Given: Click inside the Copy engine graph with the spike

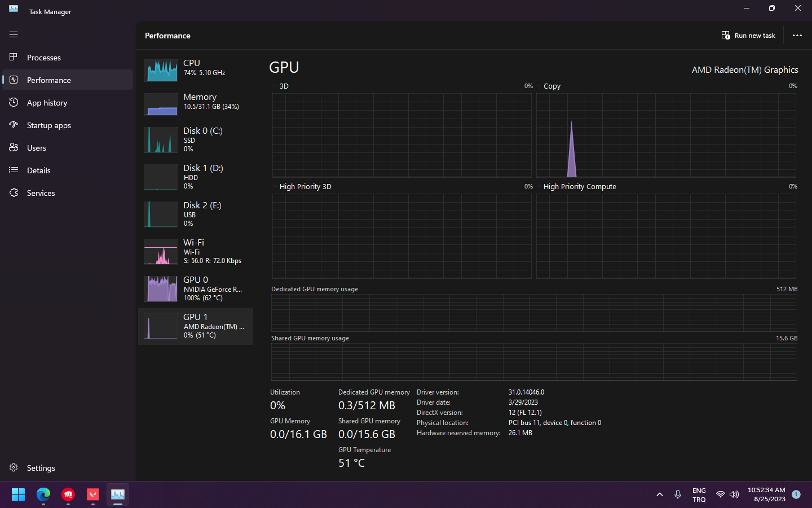Looking at the screenshot, I should point(666,135).
